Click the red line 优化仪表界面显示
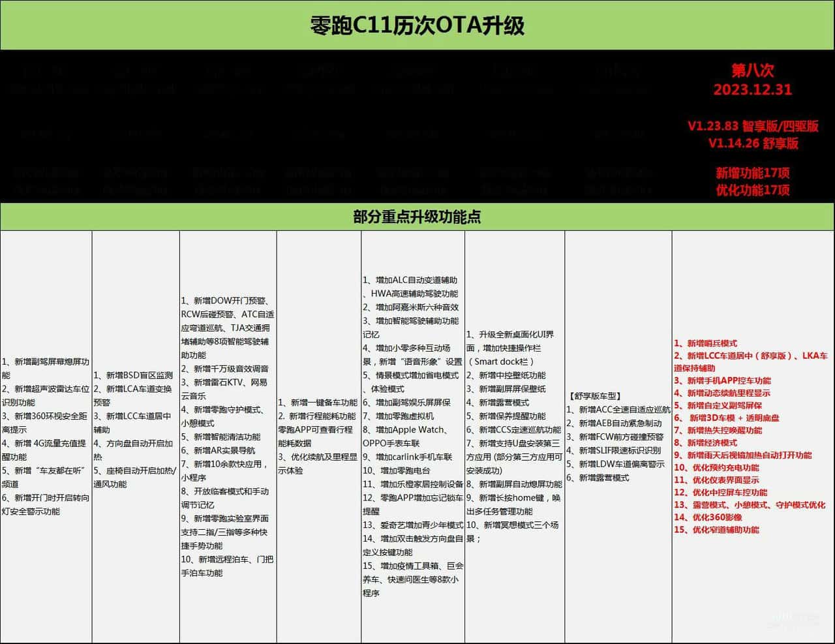Viewport: 835px width, 644px height. point(716,480)
